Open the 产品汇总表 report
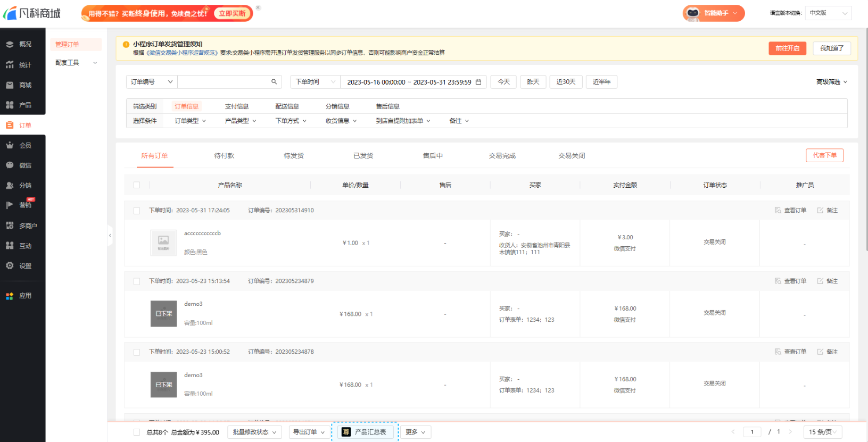This screenshot has height=442, width=868. coord(365,432)
